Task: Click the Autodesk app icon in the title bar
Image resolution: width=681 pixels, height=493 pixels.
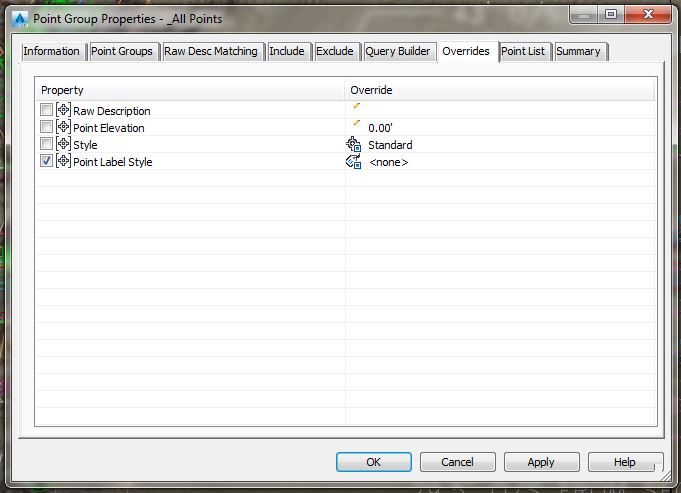Action: point(20,19)
